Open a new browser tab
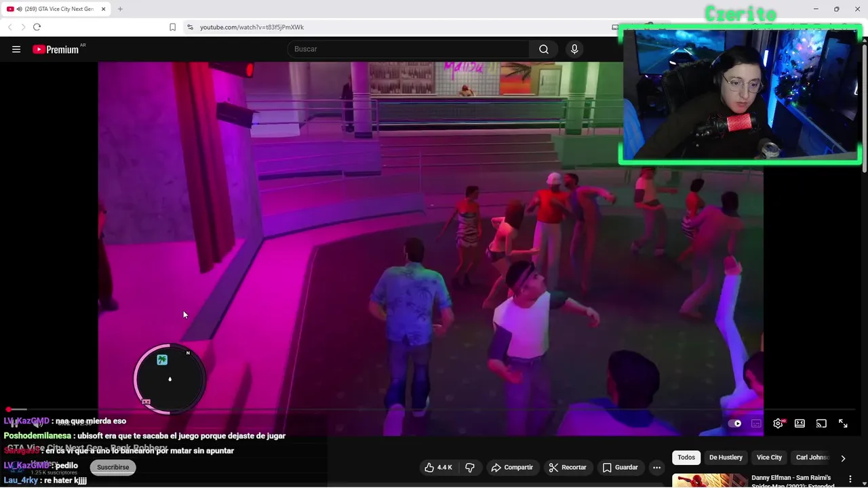Viewport: 868px width, 488px height. (120, 9)
